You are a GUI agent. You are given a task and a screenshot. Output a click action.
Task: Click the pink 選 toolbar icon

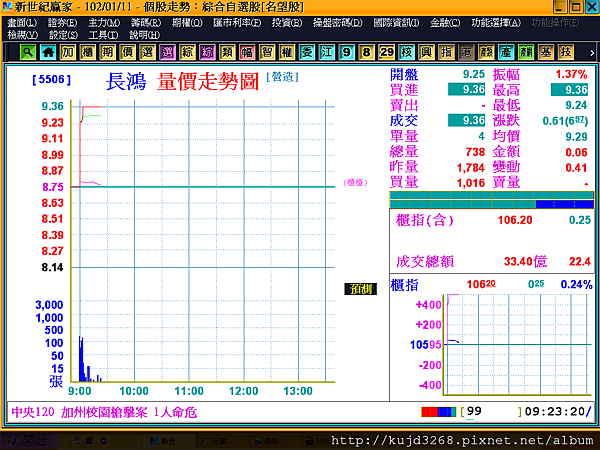click(x=168, y=52)
